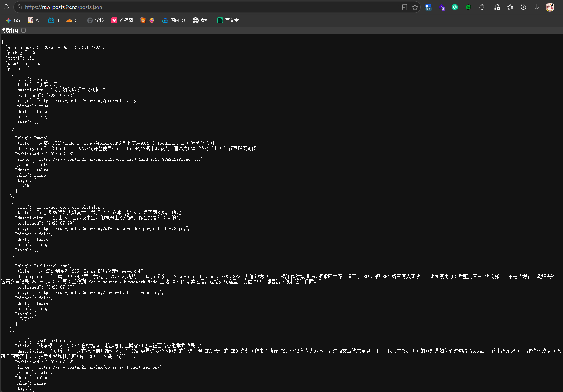Open the purple extension with badge 2
The width and height of the screenshot is (563, 392).
[x=442, y=7]
